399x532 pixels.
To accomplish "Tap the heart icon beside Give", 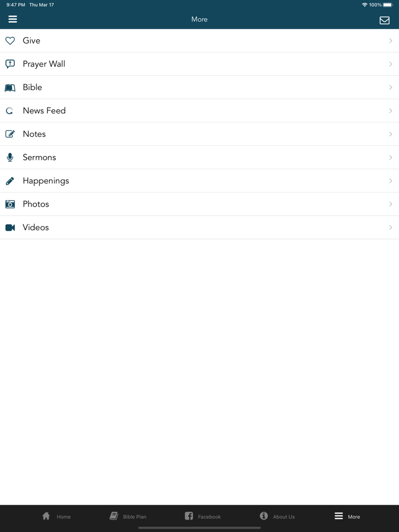I will point(10,41).
